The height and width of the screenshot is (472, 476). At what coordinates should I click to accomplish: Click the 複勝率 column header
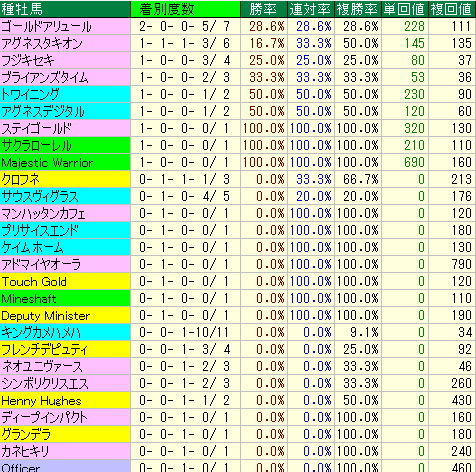point(357,9)
